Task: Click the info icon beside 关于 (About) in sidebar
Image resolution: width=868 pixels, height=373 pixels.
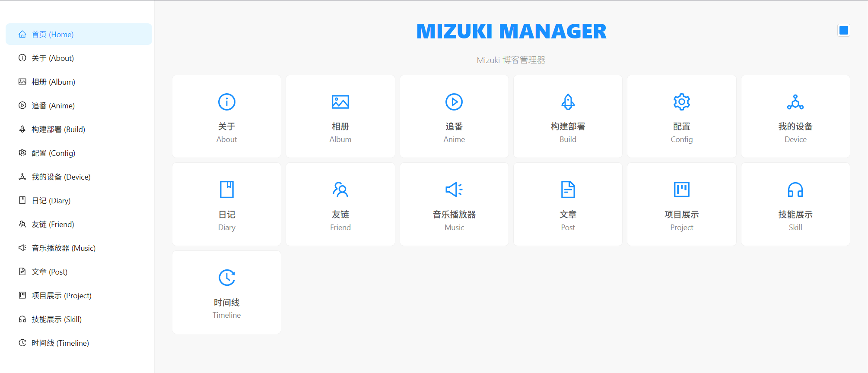Action: tap(22, 58)
